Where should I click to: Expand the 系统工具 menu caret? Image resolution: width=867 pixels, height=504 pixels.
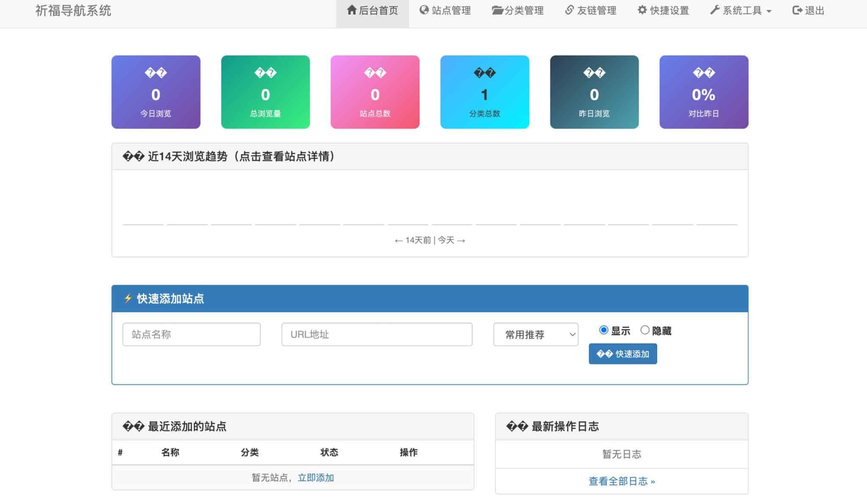point(769,11)
